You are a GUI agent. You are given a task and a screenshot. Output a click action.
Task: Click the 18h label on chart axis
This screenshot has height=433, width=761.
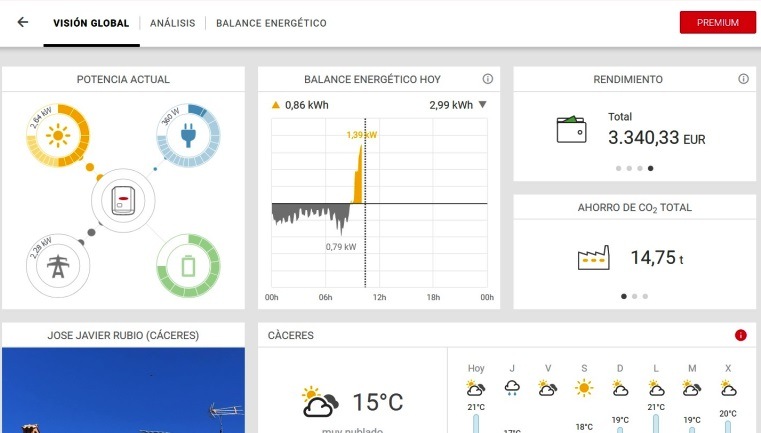(x=433, y=297)
